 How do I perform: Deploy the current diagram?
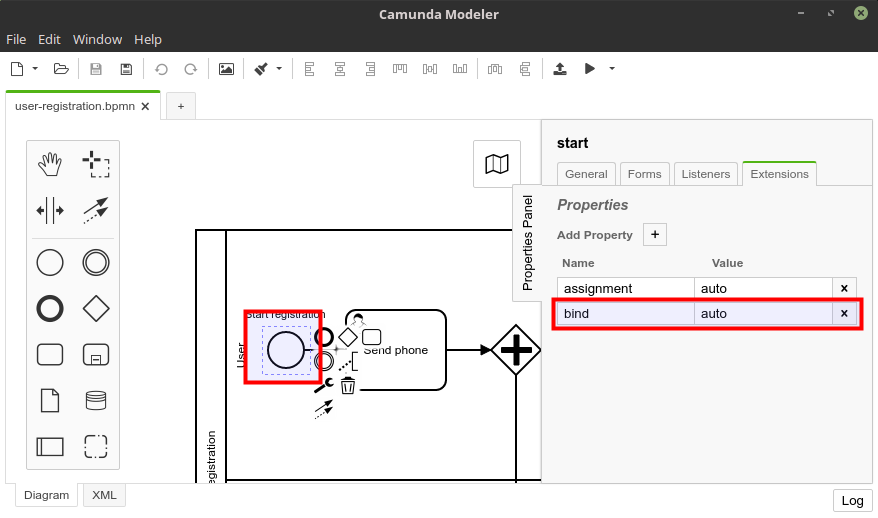click(x=560, y=69)
